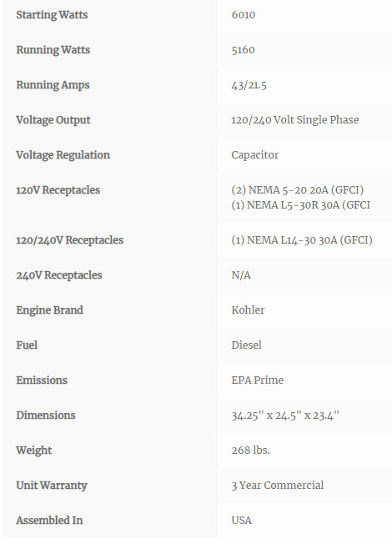392x544 pixels.
Task: Select the 5160 running watts value
Action: (243, 50)
